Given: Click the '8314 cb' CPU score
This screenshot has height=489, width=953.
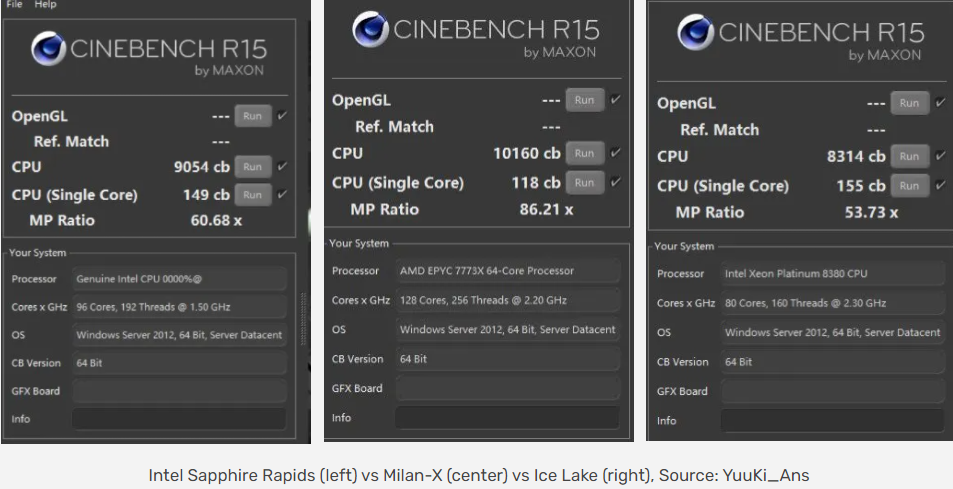Looking at the screenshot, I should [x=856, y=156].
